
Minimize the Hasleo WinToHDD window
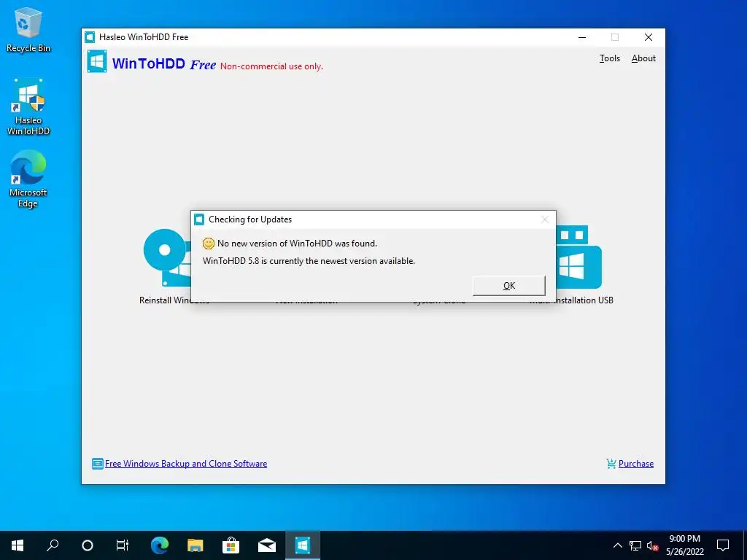[x=582, y=37]
